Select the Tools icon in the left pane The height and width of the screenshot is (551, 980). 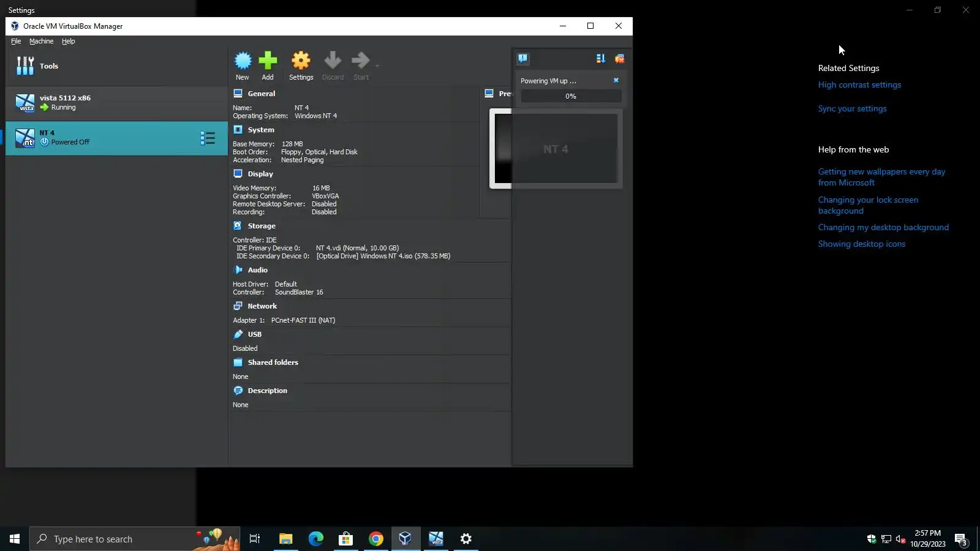coord(25,66)
